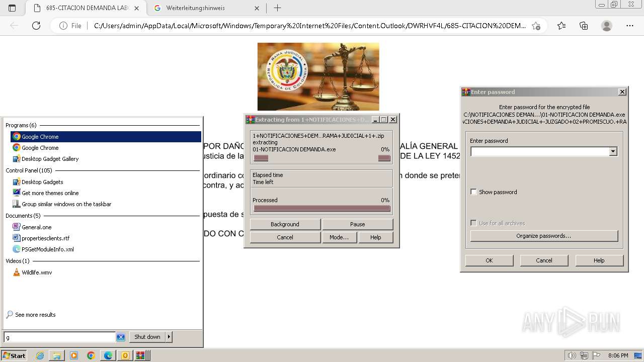Click the Enter password text field
644x362 pixels.
pyautogui.click(x=540, y=151)
